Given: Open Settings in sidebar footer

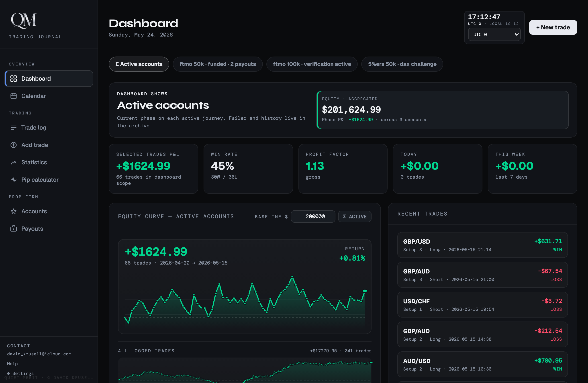Looking at the screenshot, I should coord(20,373).
